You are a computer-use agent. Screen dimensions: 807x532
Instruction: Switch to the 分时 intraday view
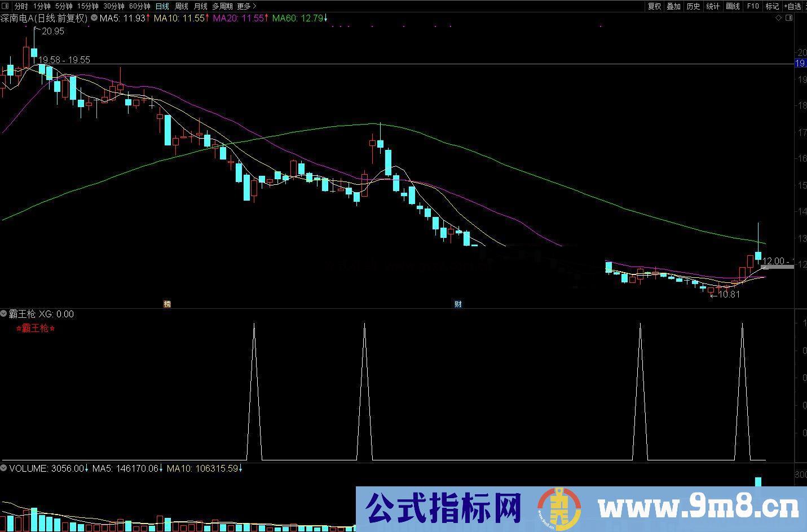[x=20, y=6]
